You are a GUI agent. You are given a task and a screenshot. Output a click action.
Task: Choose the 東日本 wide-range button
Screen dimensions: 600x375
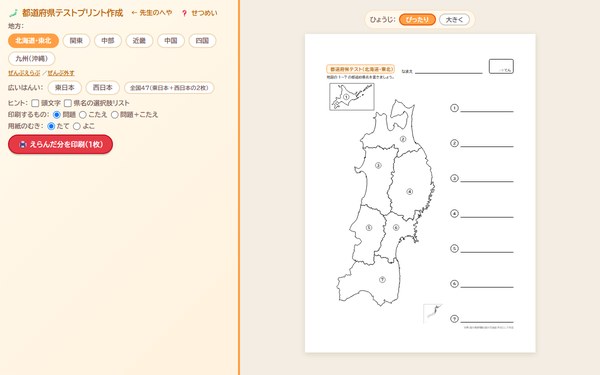(x=65, y=88)
